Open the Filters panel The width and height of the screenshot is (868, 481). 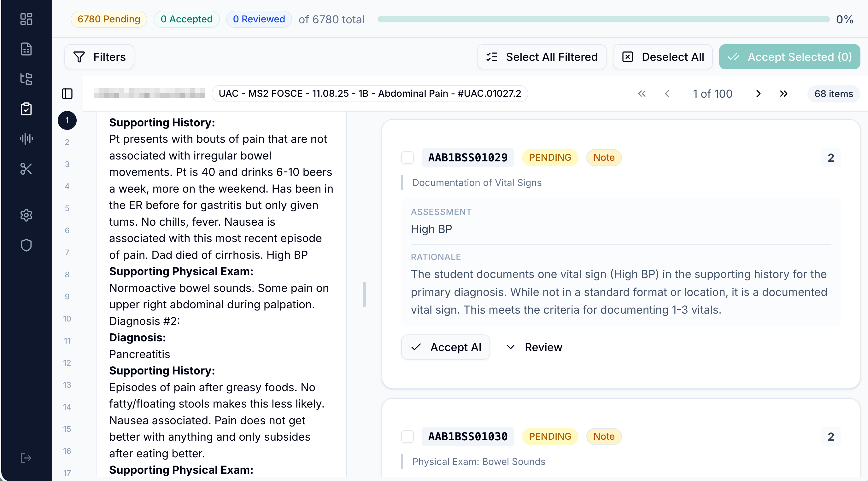point(99,57)
